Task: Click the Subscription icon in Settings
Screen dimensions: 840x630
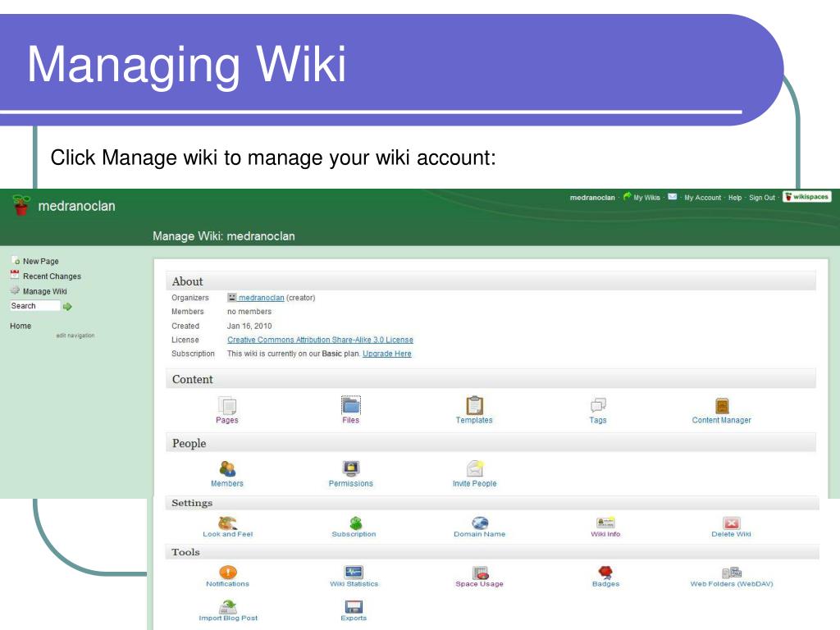Action: point(356,523)
